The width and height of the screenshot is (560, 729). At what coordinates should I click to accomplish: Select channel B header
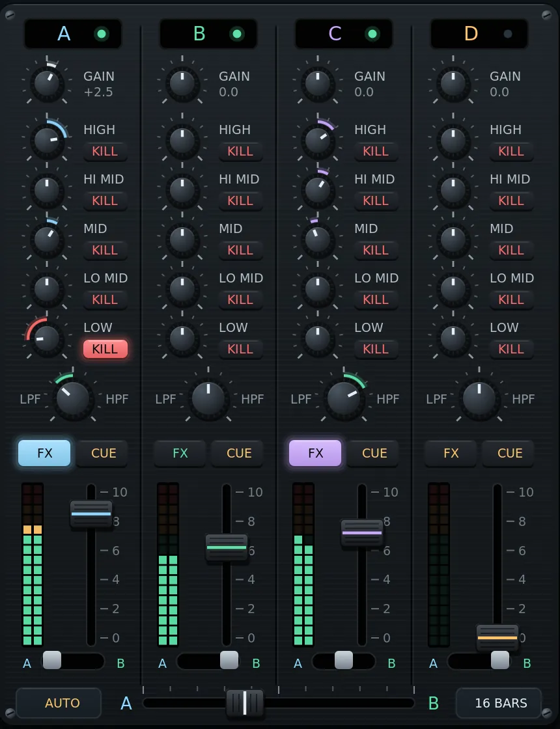click(208, 34)
